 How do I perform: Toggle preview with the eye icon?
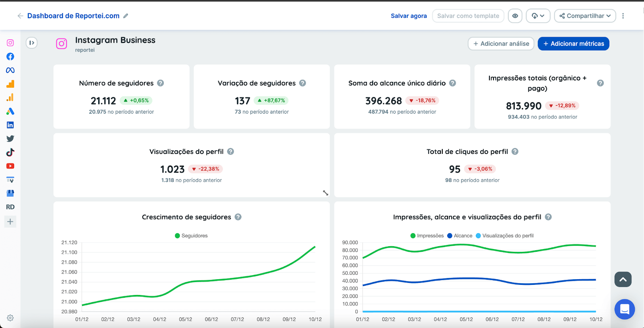(x=515, y=16)
